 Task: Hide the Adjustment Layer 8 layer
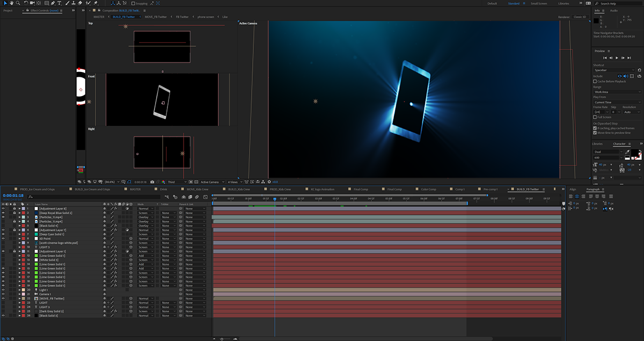point(3,208)
